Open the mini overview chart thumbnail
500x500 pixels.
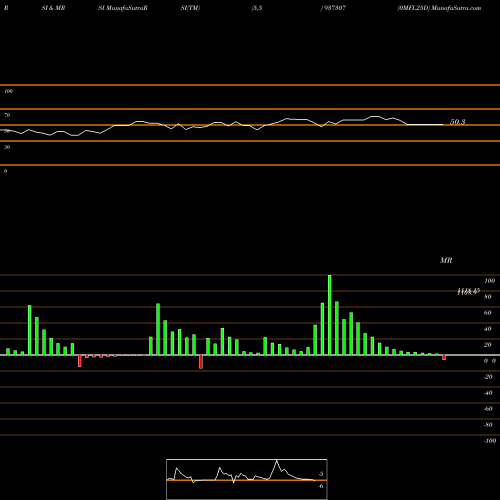pyautogui.click(x=247, y=479)
